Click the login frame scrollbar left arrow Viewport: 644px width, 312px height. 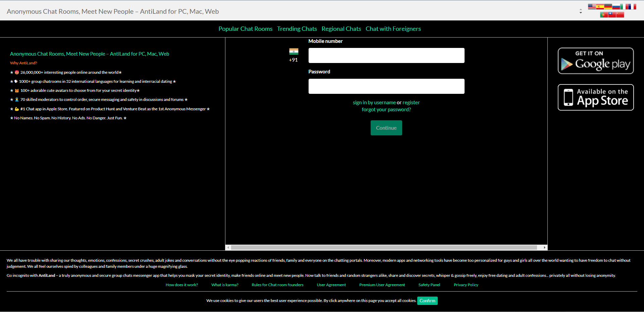pos(228,248)
